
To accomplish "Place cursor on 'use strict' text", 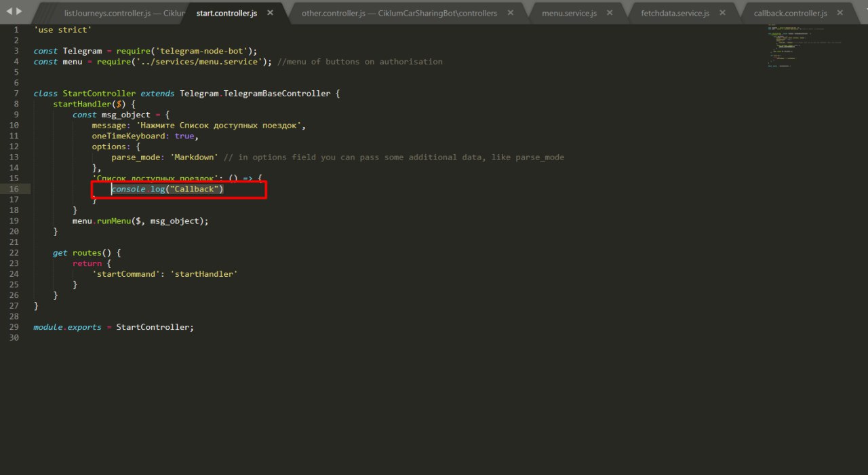I will tap(62, 30).
